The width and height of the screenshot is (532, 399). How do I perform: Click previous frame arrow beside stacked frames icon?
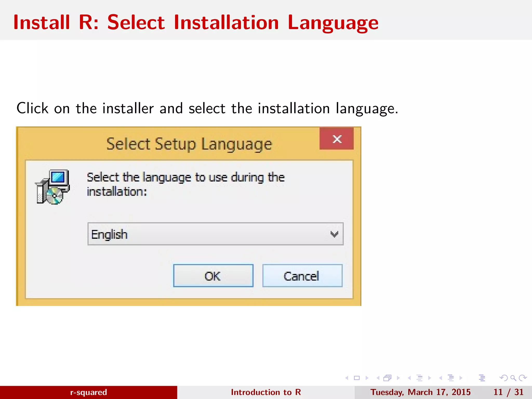click(x=378, y=378)
